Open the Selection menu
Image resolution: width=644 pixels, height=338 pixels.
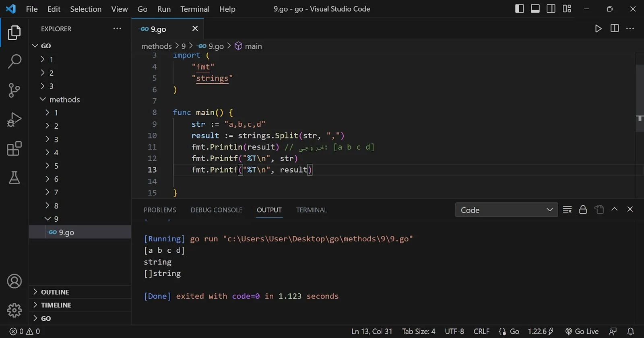[x=86, y=9]
